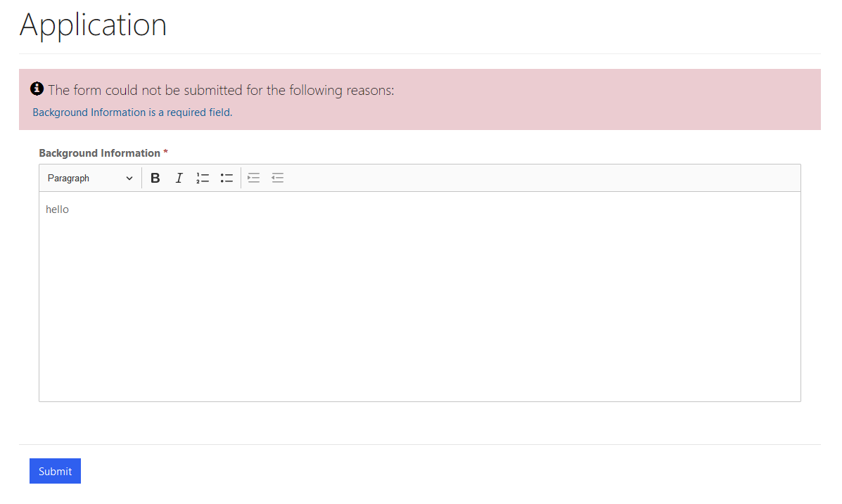This screenshot has width=842, height=504.
Task: Follow the "Background Information is a required field" link
Action: click(x=132, y=112)
